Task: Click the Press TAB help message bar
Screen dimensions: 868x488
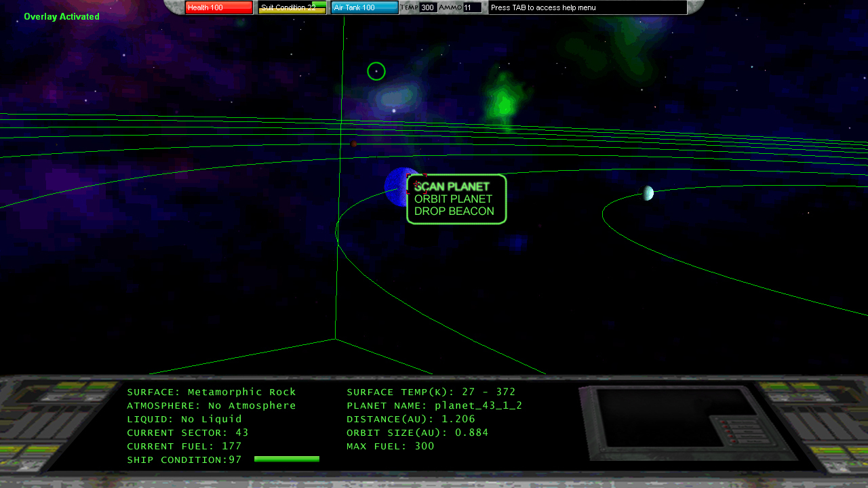Action: [587, 7]
